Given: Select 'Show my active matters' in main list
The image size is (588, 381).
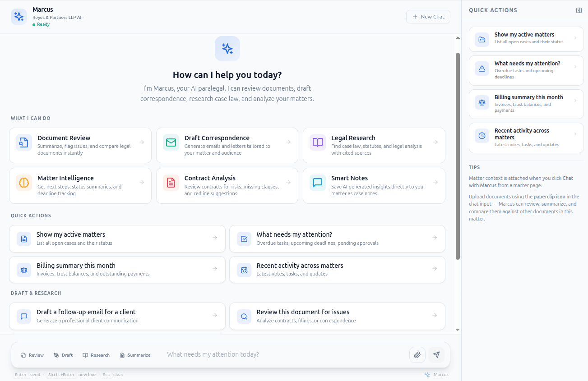Looking at the screenshot, I should click(x=117, y=239).
